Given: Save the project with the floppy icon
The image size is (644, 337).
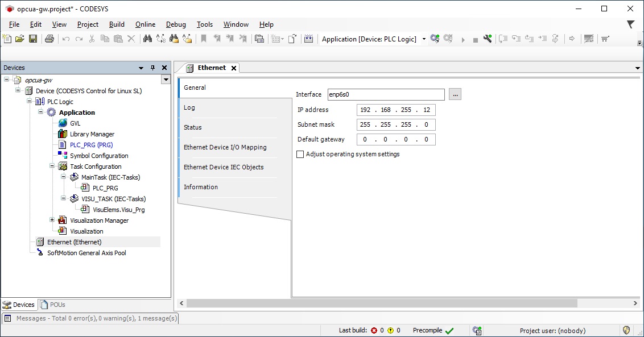Looking at the screenshot, I should 33,39.
